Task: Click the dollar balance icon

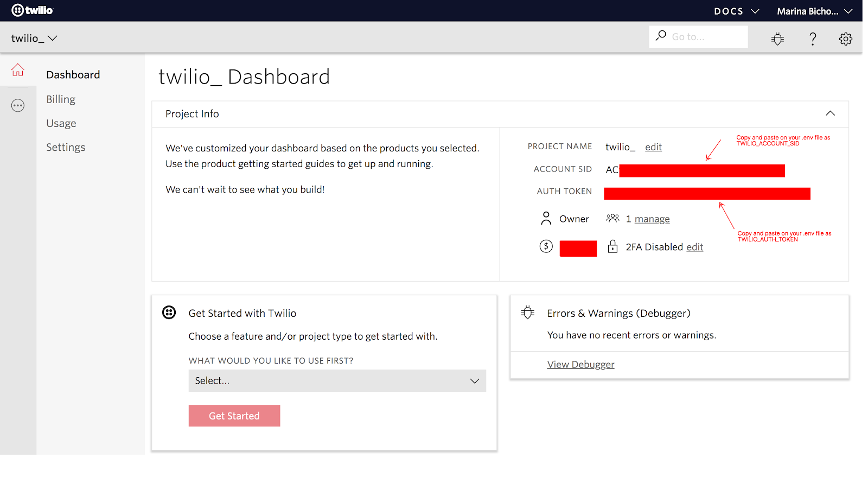Action: click(546, 246)
